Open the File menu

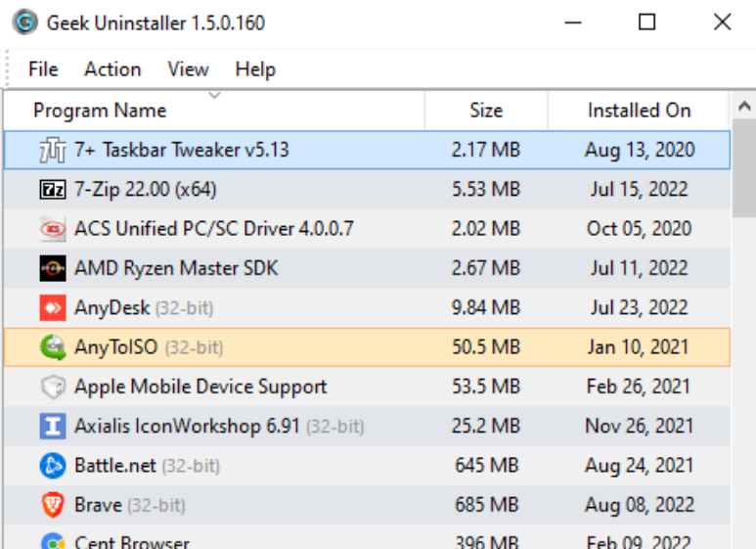(43, 69)
